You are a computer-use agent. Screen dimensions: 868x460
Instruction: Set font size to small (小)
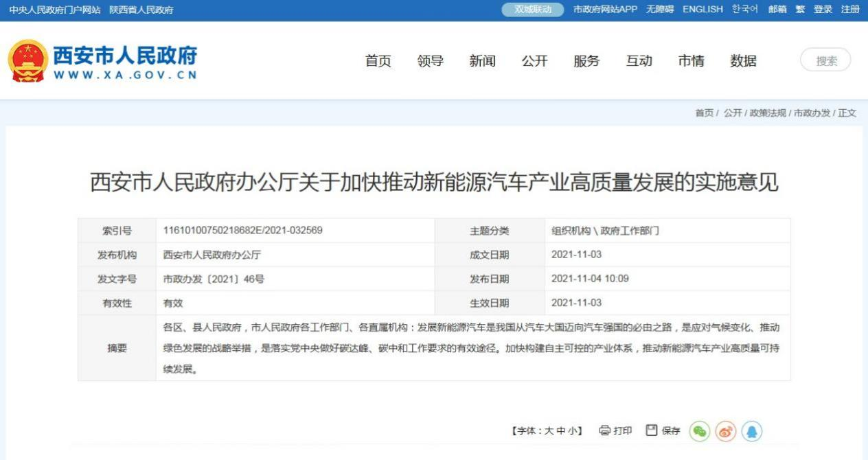pos(571,431)
